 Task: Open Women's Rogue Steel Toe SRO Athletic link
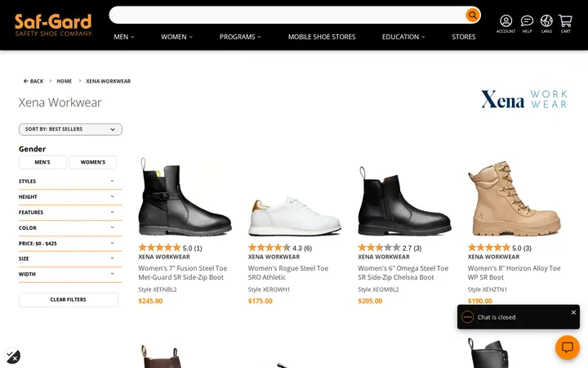coord(288,272)
